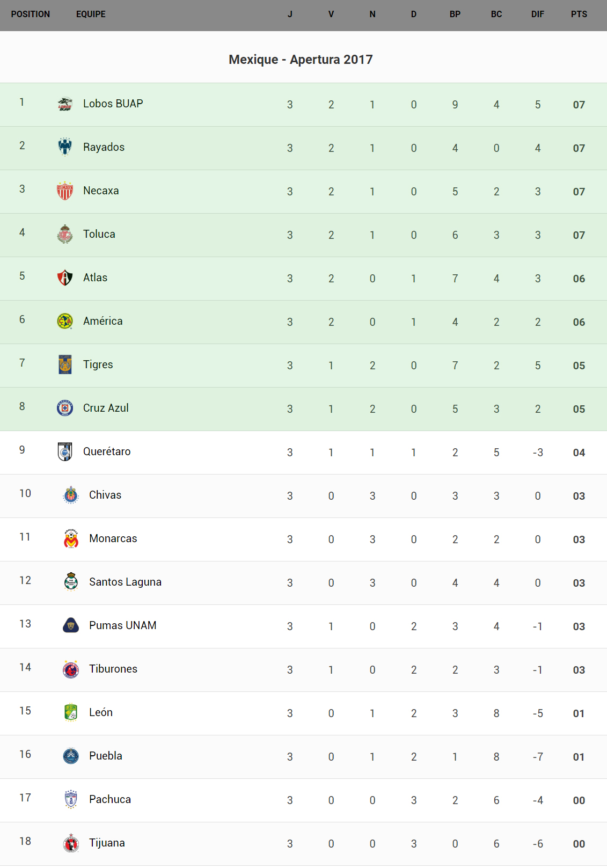The width and height of the screenshot is (607, 868).
Task: Click the Tijuana club crest
Action: click(71, 843)
